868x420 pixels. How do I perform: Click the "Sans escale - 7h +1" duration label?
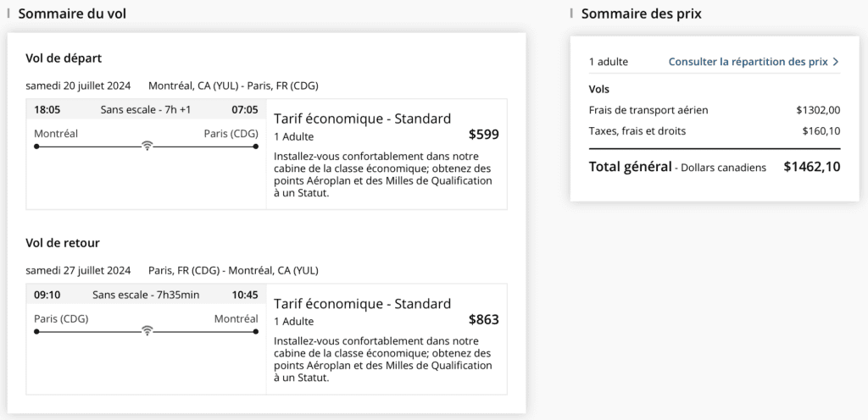point(145,109)
